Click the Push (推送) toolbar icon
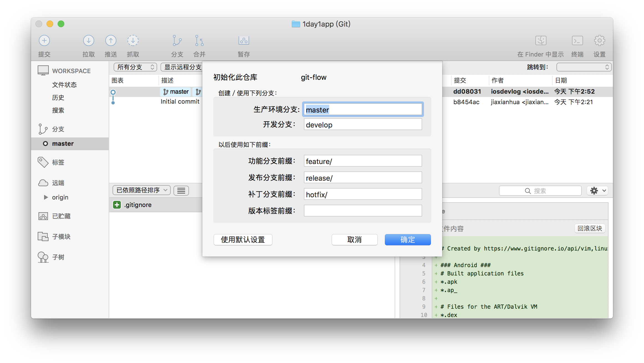This screenshot has width=644, height=363. point(111,41)
